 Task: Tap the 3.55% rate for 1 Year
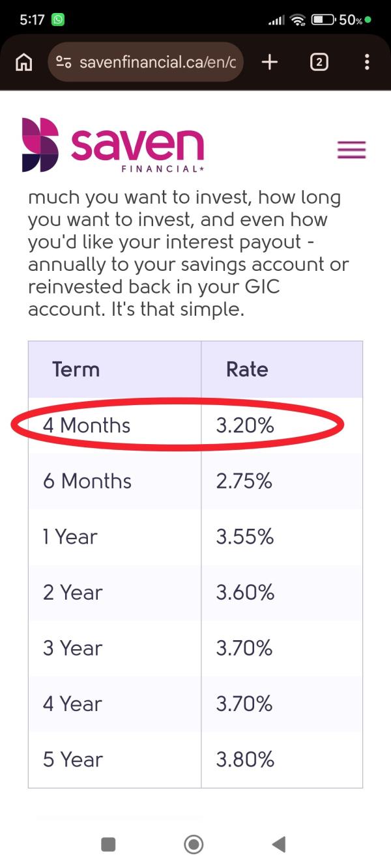pyautogui.click(x=245, y=537)
